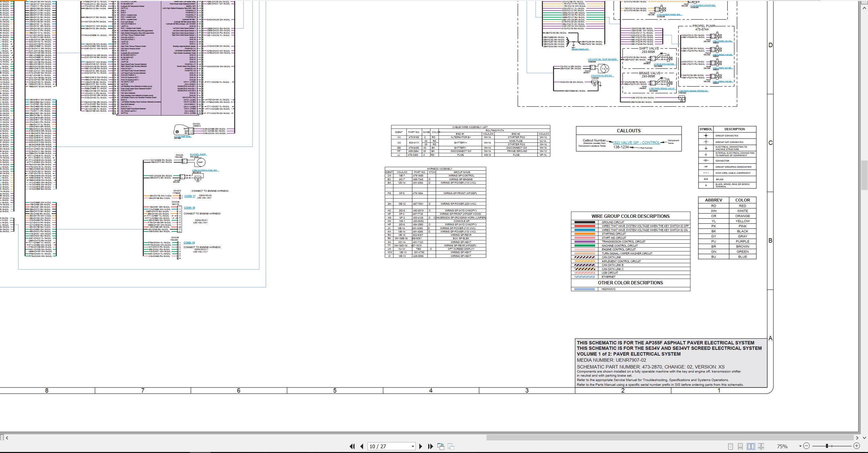Click the CONN 17 link
Image resolution: width=868 pixels, height=453 pixels.
(x=190, y=196)
